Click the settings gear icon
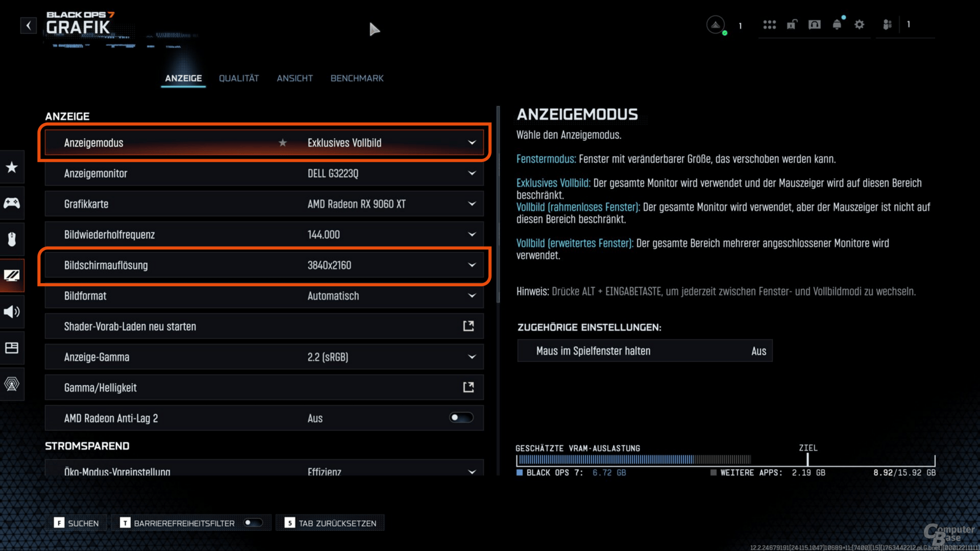 click(x=860, y=24)
